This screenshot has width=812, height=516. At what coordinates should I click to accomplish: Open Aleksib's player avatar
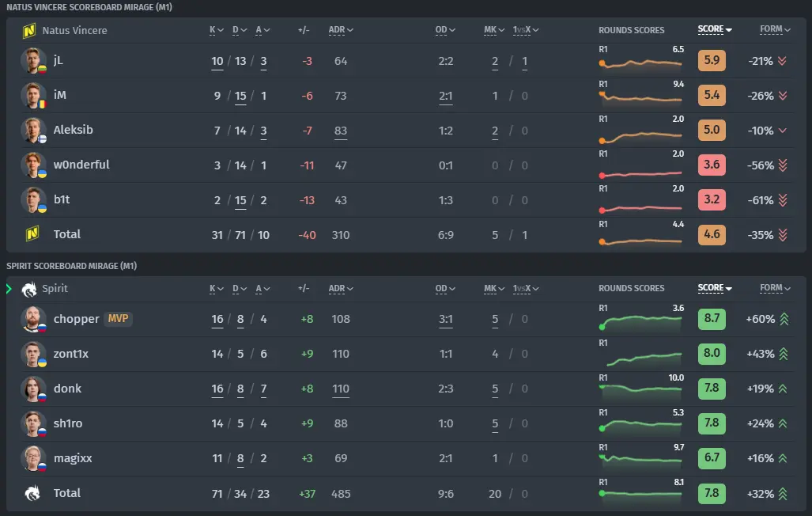(32, 130)
